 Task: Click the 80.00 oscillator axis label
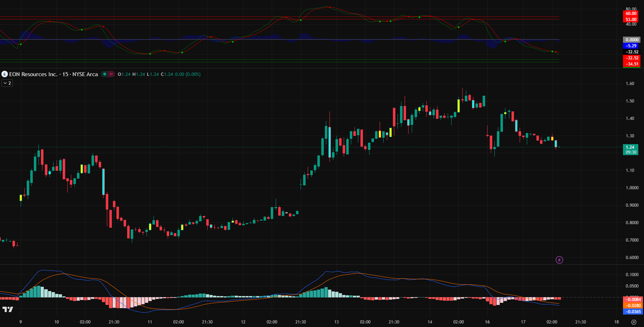(631, 10)
